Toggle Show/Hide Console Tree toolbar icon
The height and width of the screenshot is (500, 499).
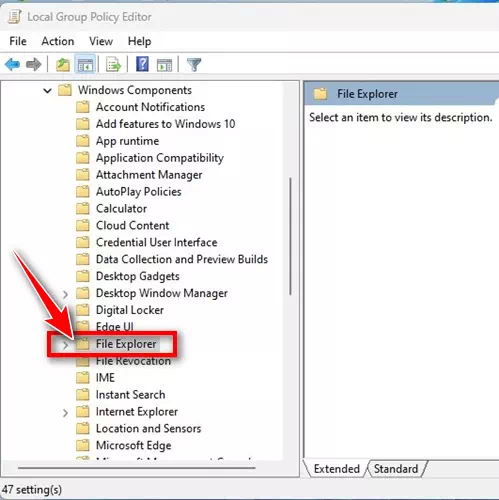85,65
